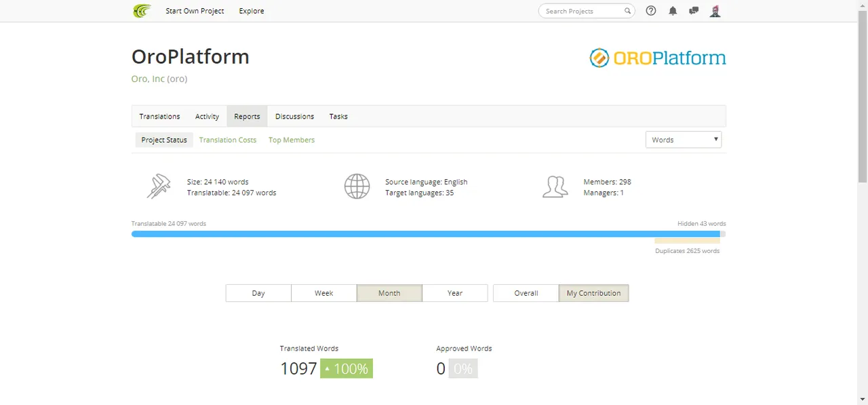Switch to the Translations tab
Viewport: 868px width, 405px height.
(160, 117)
